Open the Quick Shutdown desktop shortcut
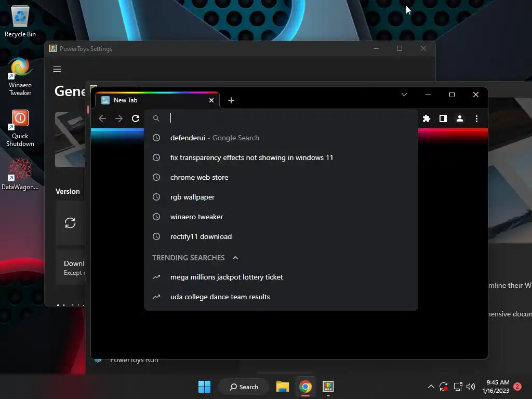Image resolution: width=532 pixels, height=399 pixels. click(20, 128)
